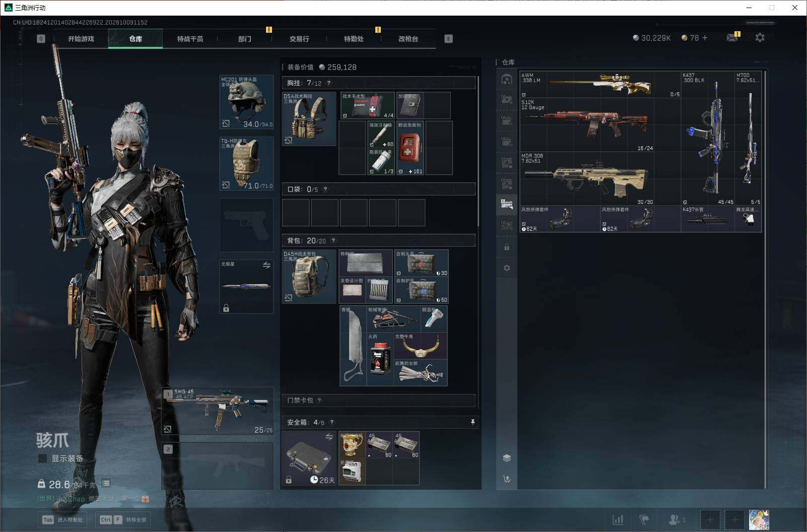Click the player avatar in bottom right
The image size is (807, 532).
759,520
